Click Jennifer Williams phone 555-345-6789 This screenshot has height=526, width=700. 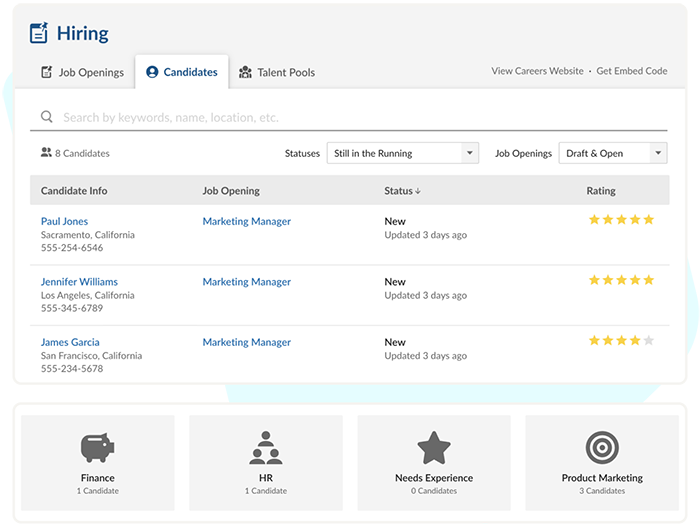tap(72, 308)
